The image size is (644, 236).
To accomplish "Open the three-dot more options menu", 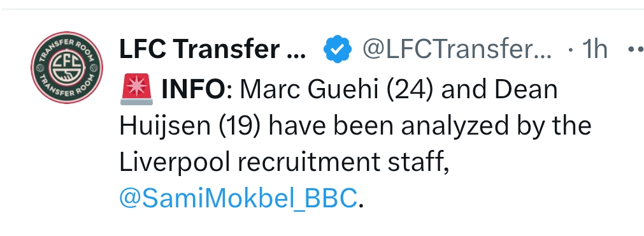I will point(636,49).
